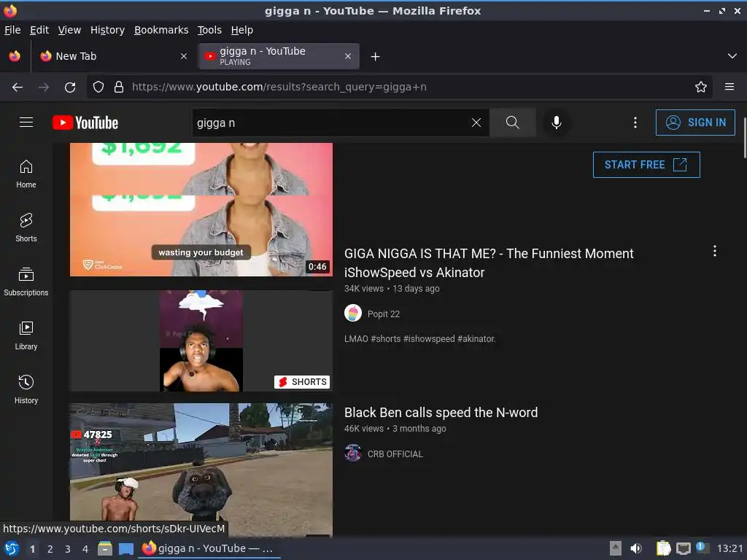Image resolution: width=747 pixels, height=560 pixels.
Task: Open the View menu
Action: point(69,30)
